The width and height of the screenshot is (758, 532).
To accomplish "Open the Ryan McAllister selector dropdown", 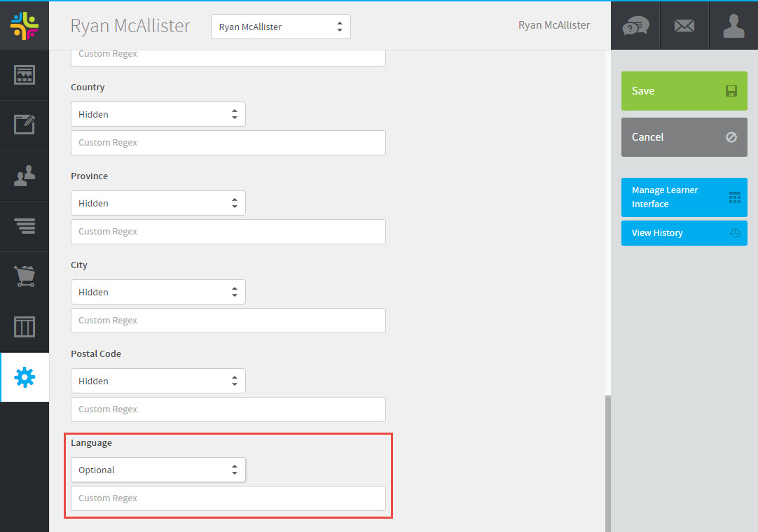I will (281, 27).
